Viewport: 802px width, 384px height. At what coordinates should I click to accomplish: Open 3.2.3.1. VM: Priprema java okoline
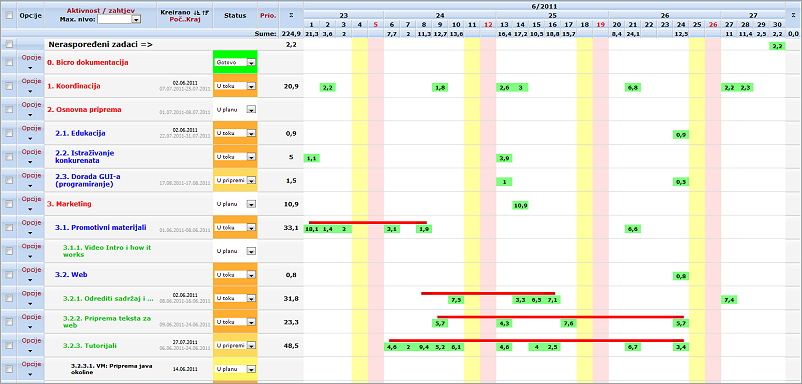click(112, 369)
